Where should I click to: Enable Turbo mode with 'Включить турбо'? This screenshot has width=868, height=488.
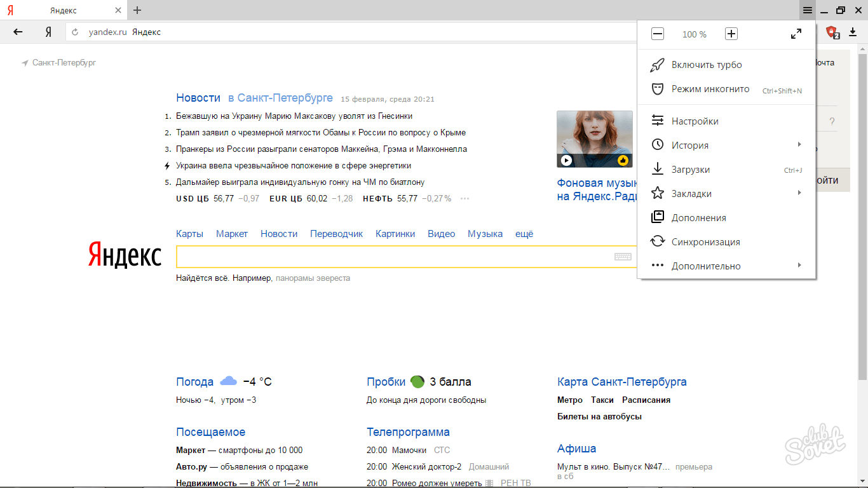(x=706, y=65)
